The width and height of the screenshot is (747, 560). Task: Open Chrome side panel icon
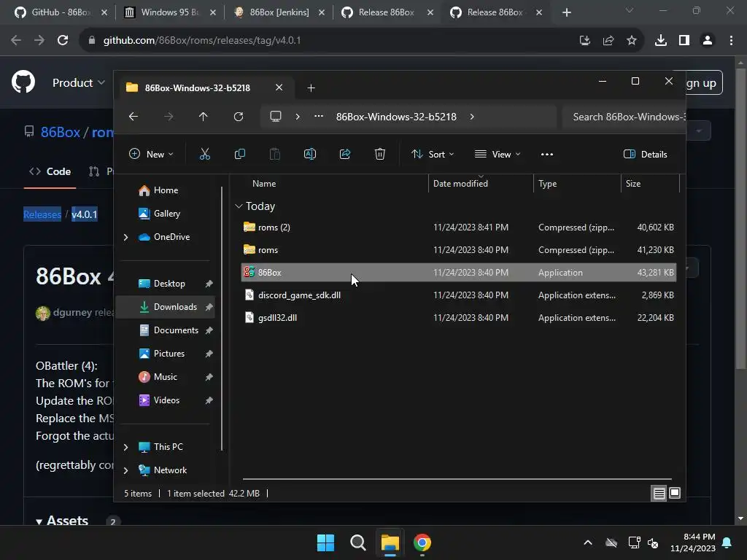click(684, 41)
